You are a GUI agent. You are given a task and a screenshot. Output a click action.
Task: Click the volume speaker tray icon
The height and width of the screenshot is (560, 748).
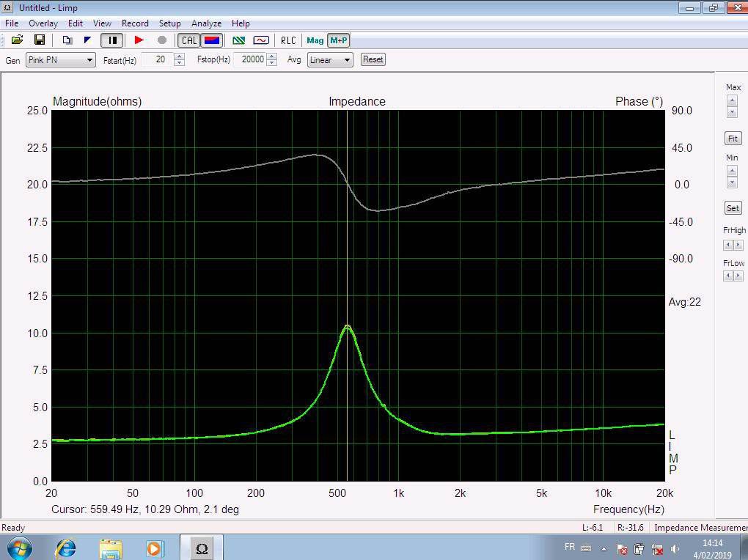pos(675,549)
